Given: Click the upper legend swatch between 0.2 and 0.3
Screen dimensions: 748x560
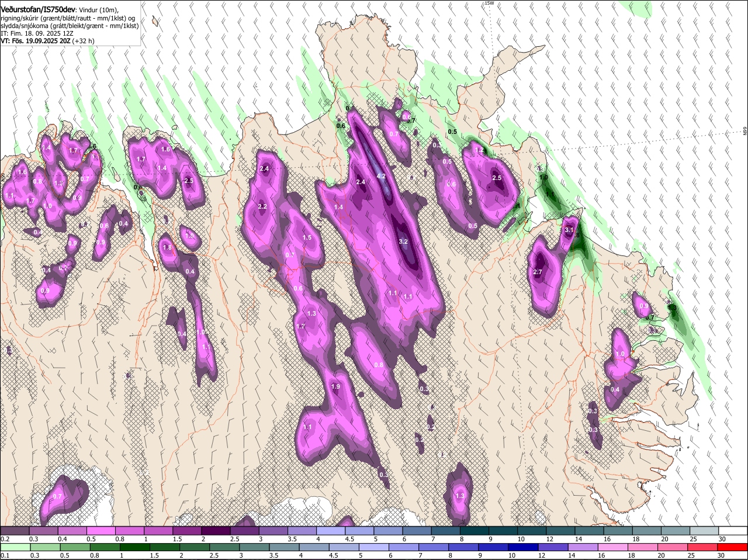Looking at the screenshot, I should click(15, 530).
